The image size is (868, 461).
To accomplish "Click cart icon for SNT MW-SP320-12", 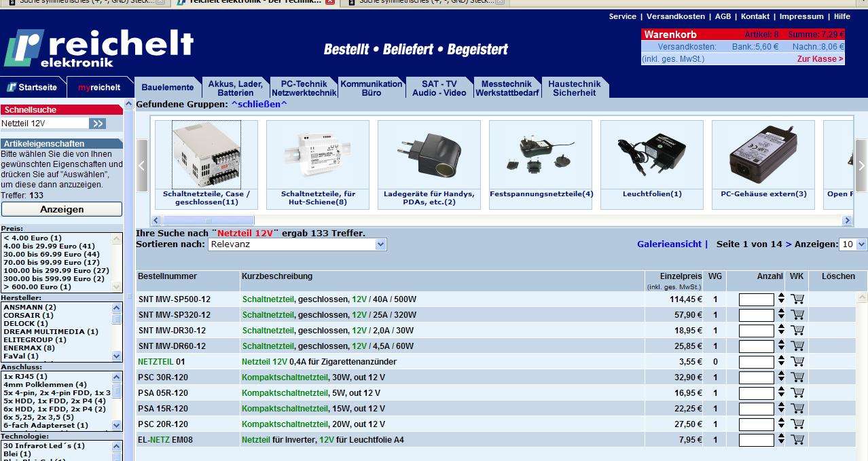I will pos(797,315).
